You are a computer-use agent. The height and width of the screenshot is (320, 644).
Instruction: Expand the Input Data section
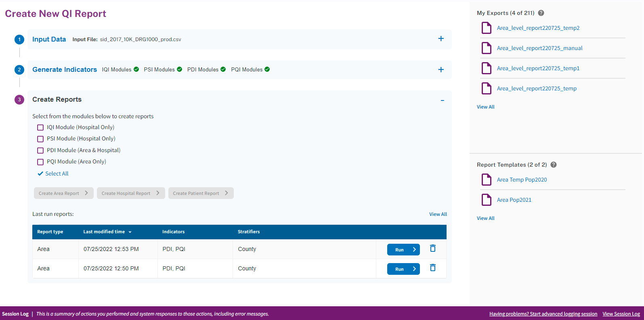click(x=441, y=39)
